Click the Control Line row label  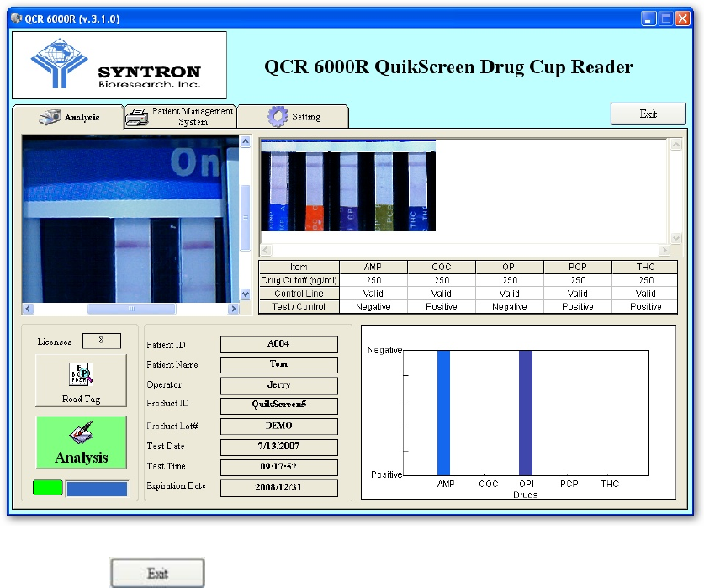[299, 294]
